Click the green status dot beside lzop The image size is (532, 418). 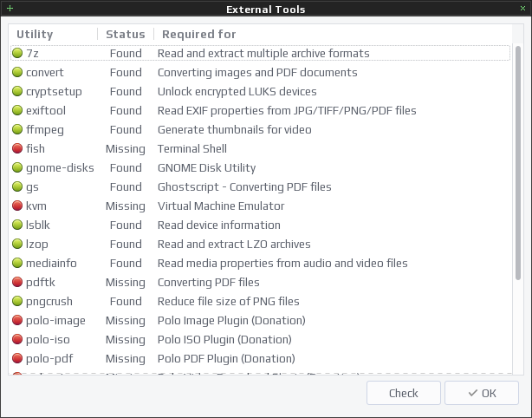point(17,244)
